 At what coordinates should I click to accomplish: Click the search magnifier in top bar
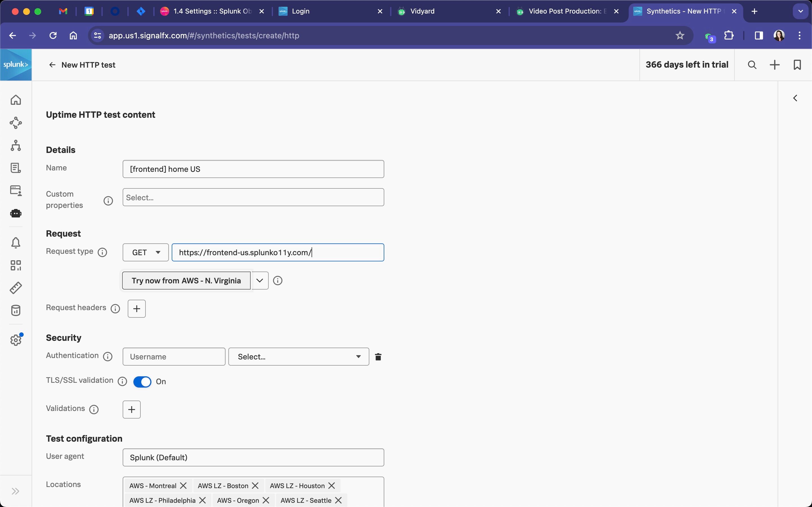752,65
